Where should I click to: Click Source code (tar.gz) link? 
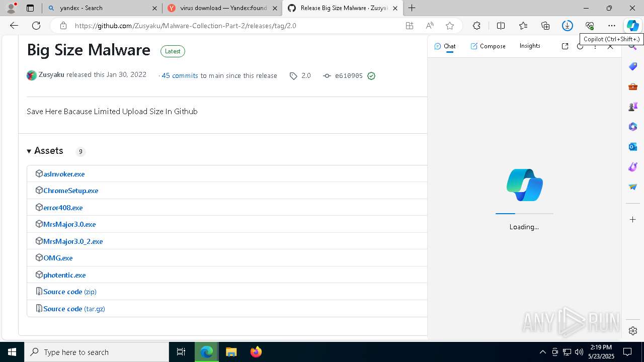(x=74, y=309)
